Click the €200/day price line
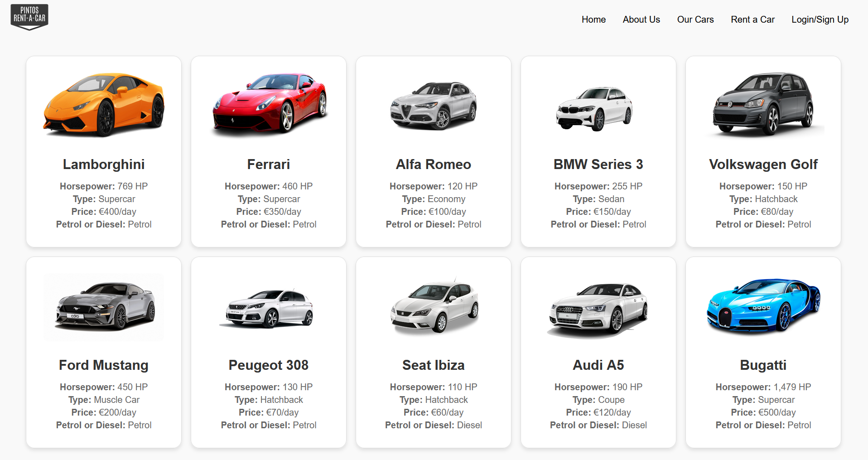868x460 pixels. (104, 412)
